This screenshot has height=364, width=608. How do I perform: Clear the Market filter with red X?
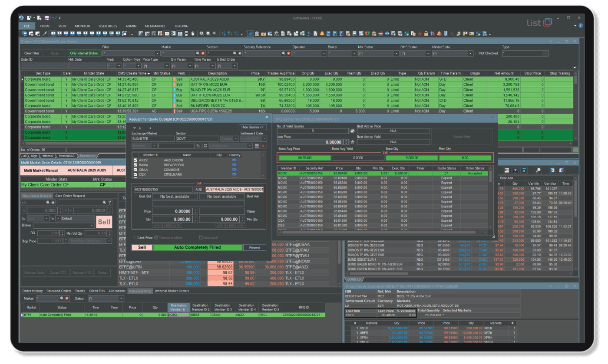pos(203,53)
